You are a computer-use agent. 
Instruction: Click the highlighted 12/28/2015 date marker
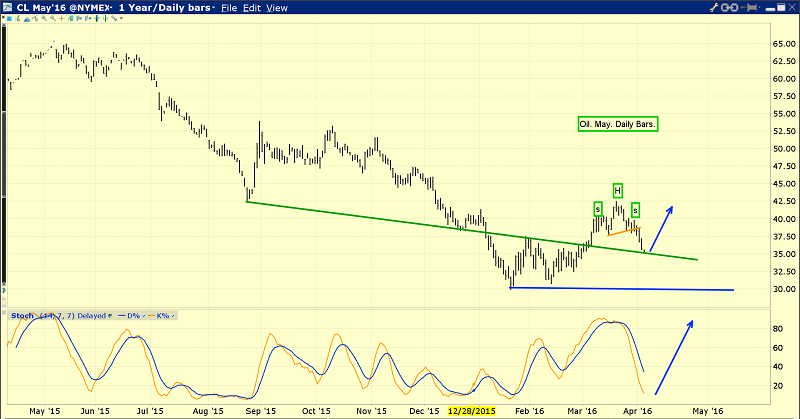click(470, 411)
